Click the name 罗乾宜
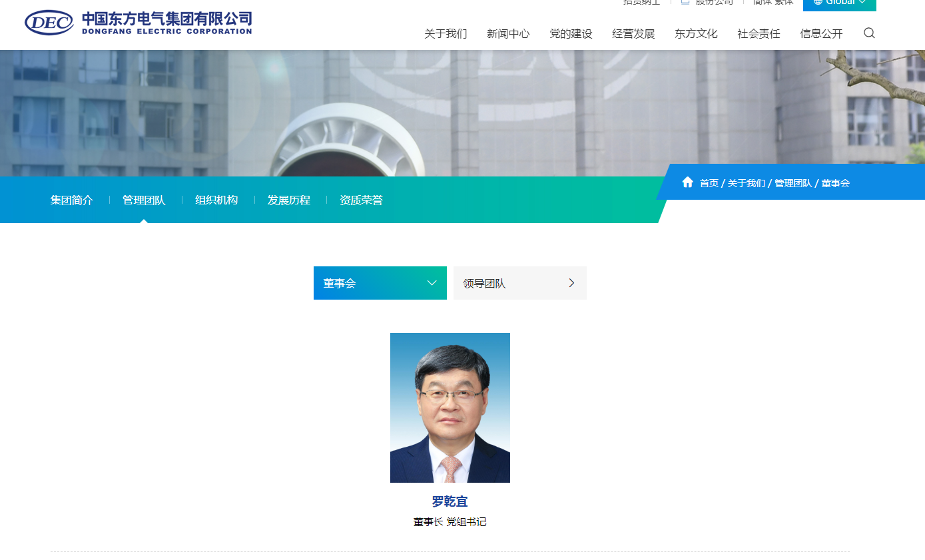 [450, 501]
